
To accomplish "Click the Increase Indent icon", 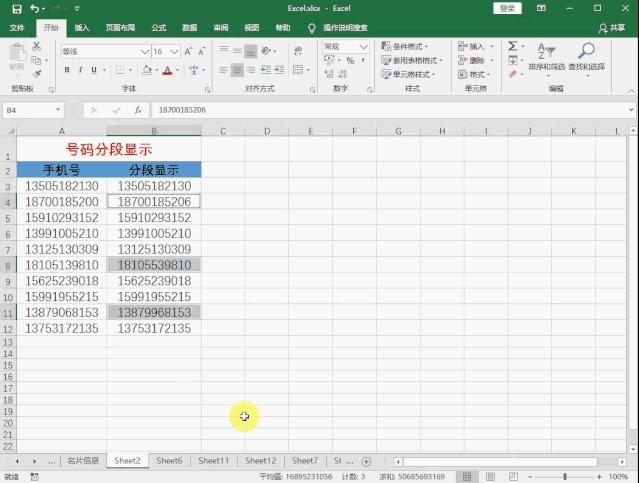I will point(280,70).
